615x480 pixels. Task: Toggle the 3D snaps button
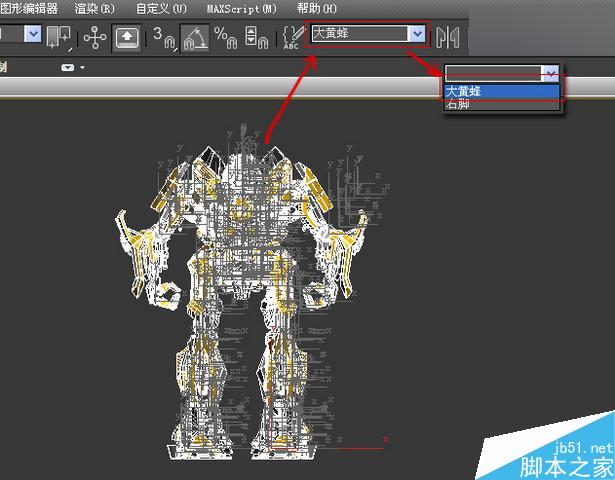164,38
